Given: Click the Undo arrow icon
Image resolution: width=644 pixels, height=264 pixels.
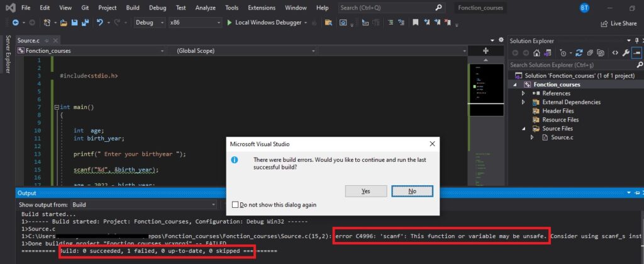Looking at the screenshot, I should (100, 23).
